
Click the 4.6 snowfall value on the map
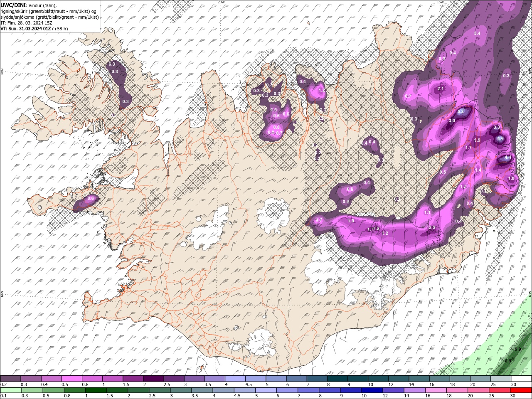tap(500, 139)
